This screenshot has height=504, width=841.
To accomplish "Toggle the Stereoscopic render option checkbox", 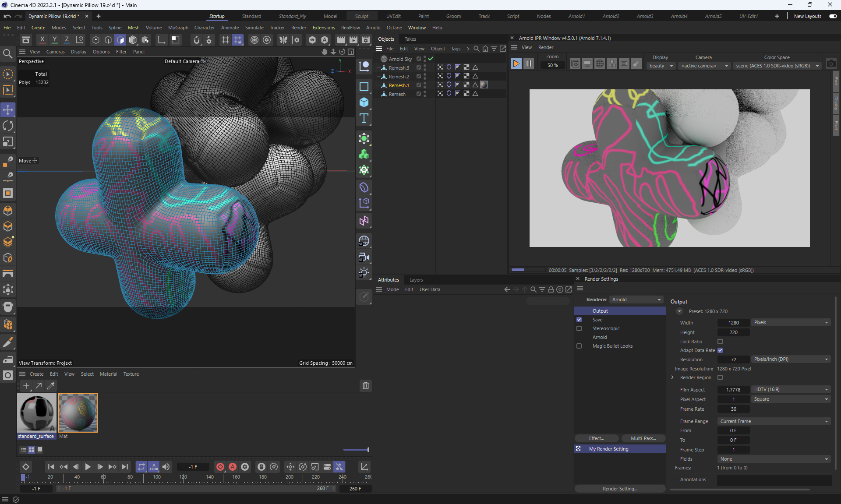I will point(579,328).
